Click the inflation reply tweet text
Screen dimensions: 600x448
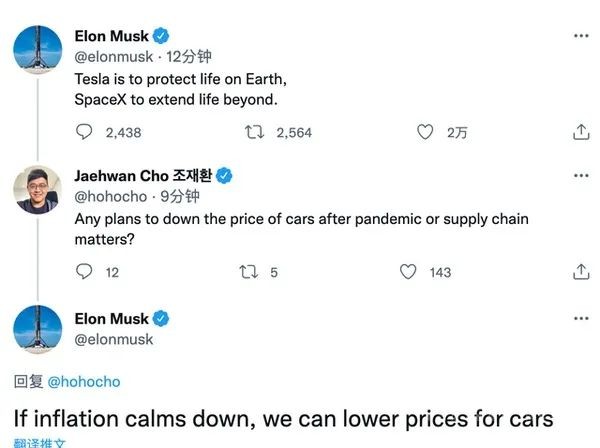click(282, 417)
